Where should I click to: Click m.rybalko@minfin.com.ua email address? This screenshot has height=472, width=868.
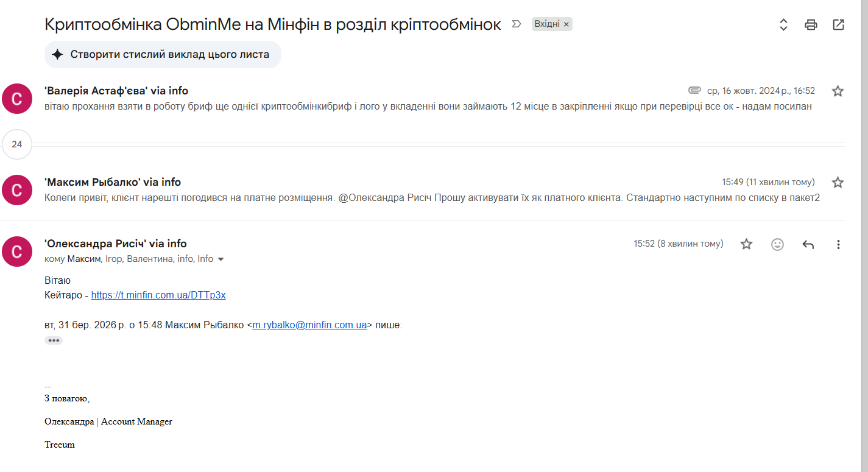pos(309,325)
